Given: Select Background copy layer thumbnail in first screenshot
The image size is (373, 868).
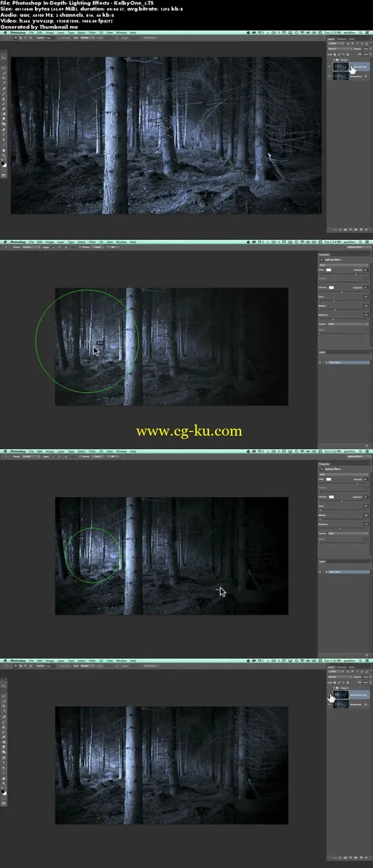Looking at the screenshot, I should 342,67.
